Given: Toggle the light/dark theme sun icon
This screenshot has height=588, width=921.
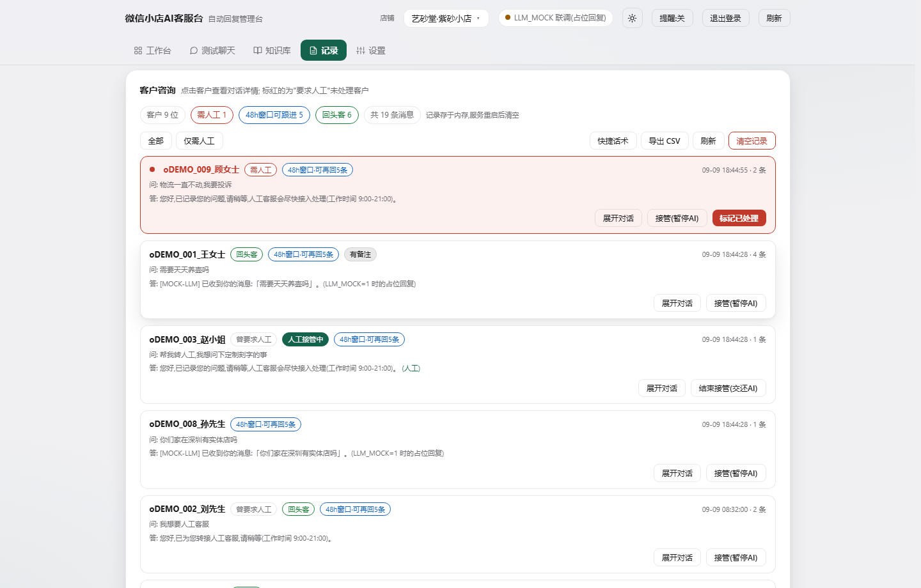Looking at the screenshot, I should [x=632, y=18].
